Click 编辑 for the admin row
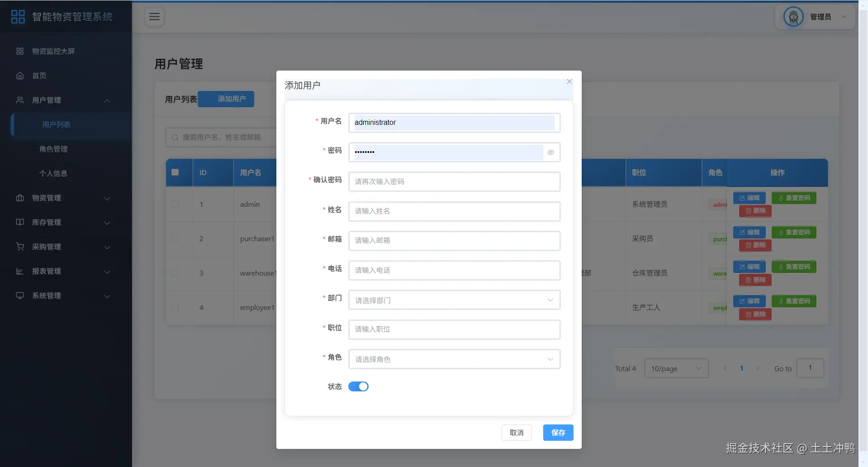The width and height of the screenshot is (868, 467). pyautogui.click(x=749, y=198)
